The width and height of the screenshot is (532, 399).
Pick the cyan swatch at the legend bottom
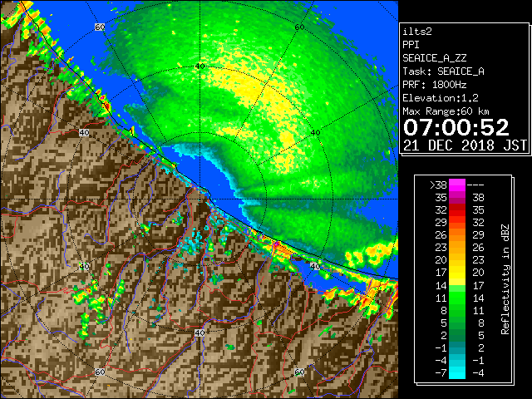[457, 373]
